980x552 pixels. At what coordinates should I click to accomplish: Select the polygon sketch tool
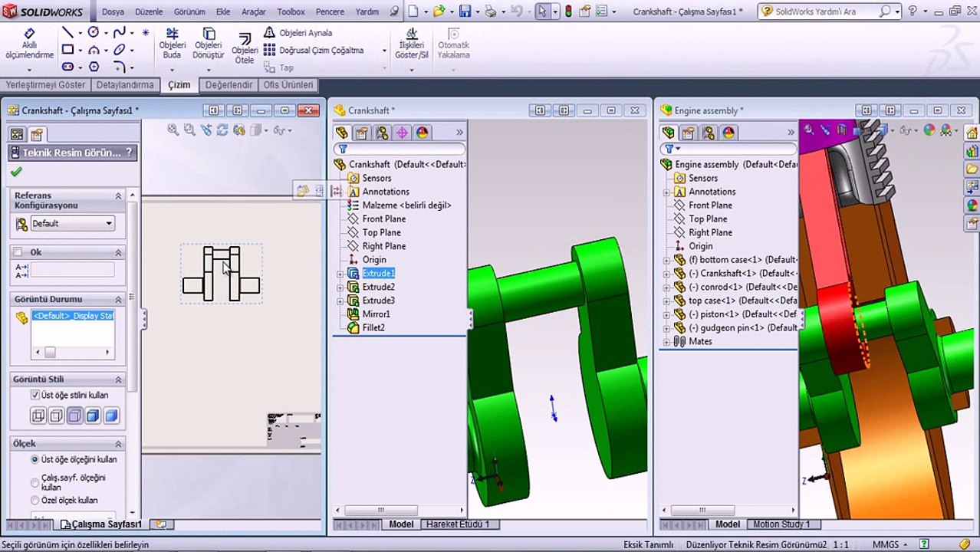(94, 67)
